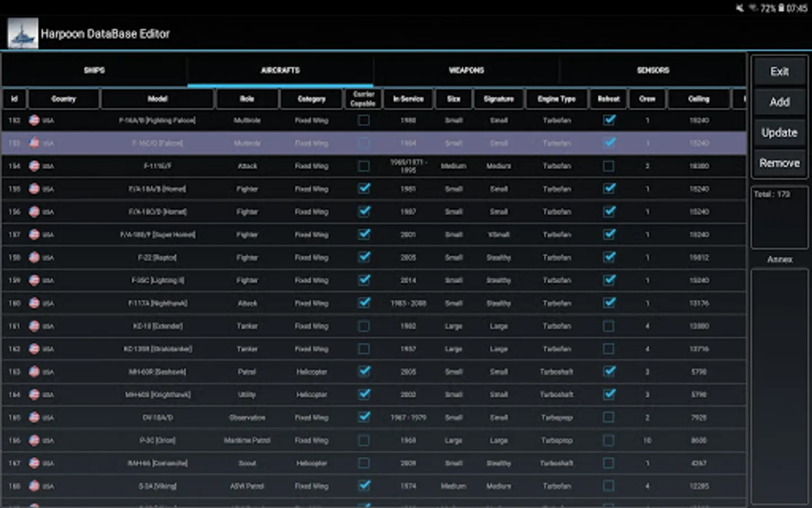The height and width of the screenshot is (508, 812).
Task: Enable Carrier Capable for P-3C Orion
Action: [x=364, y=440]
